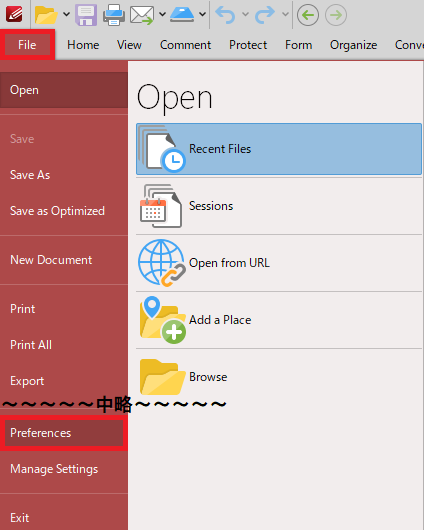The height and width of the screenshot is (530, 424).
Task: Select the Sessions entry
Action: pos(279,206)
